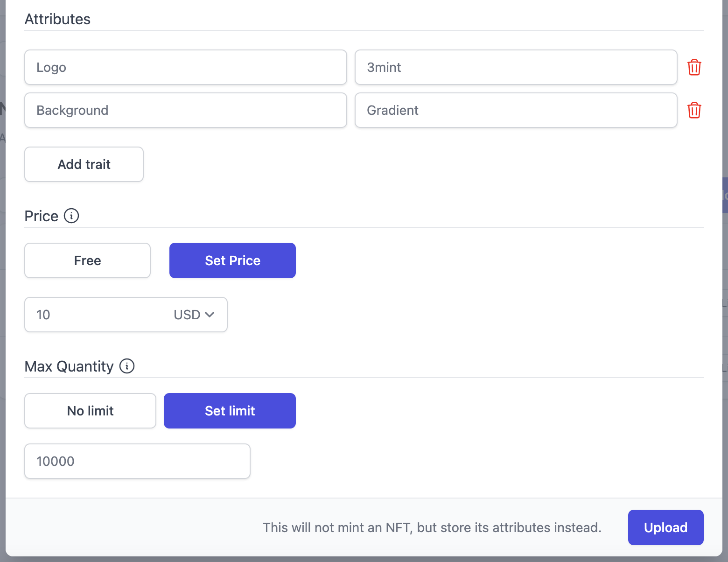Edit the Background trait name field
The width and height of the screenshot is (728, 562).
(186, 110)
